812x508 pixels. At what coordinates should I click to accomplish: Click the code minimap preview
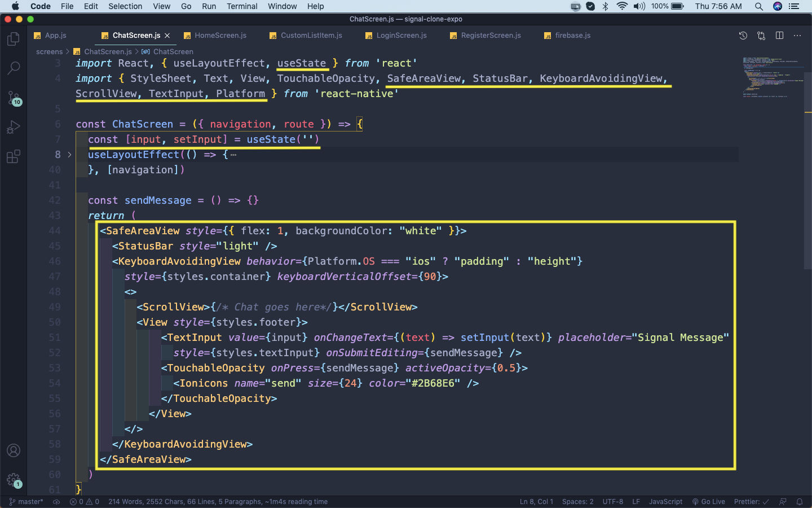click(773, 77)
